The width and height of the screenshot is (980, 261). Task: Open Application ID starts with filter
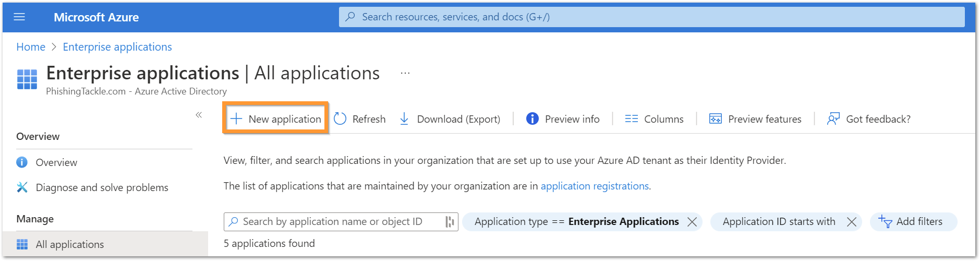point(786,222)
